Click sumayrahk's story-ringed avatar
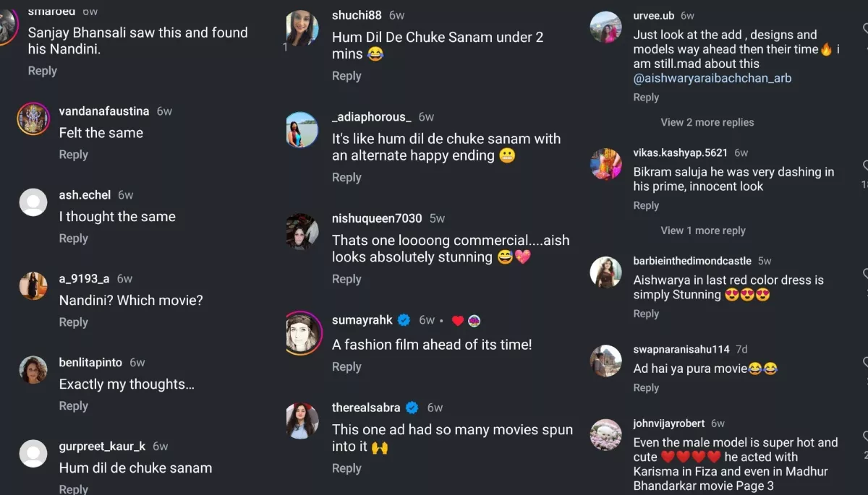The height and width of the screenshot is (495, 868). (x=304, y=333)
